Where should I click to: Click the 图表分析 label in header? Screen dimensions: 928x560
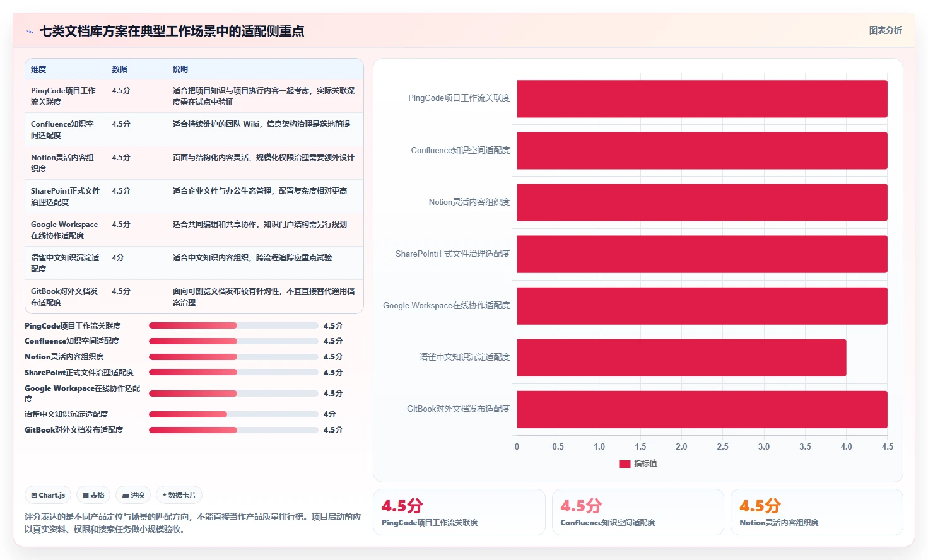885,30
